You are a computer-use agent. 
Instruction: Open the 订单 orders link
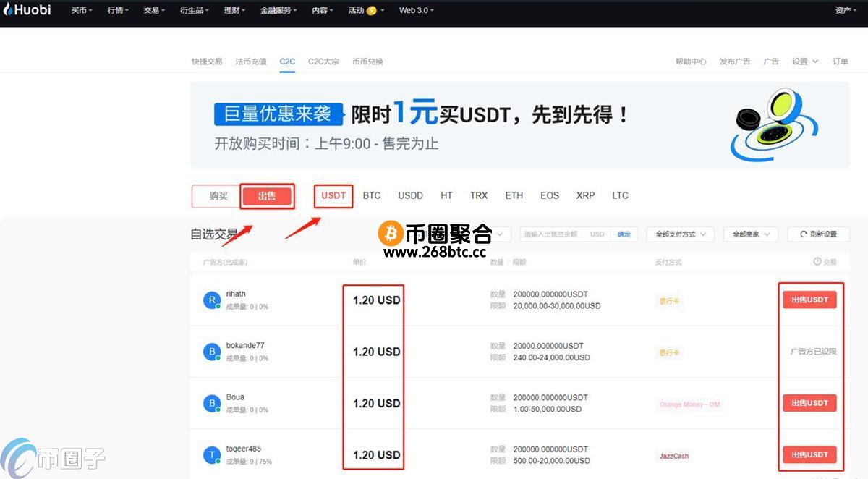(x=841, y=62)
